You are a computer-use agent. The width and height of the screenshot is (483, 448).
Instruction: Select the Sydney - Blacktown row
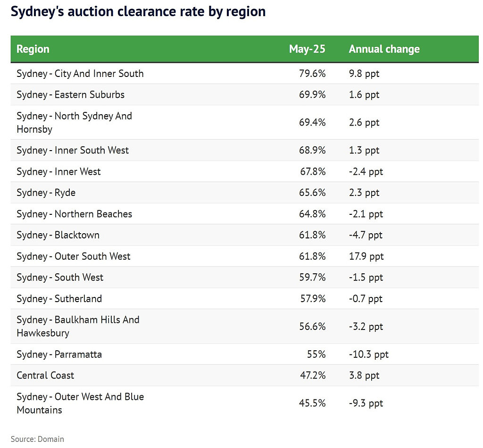click(x=244, y=235)
